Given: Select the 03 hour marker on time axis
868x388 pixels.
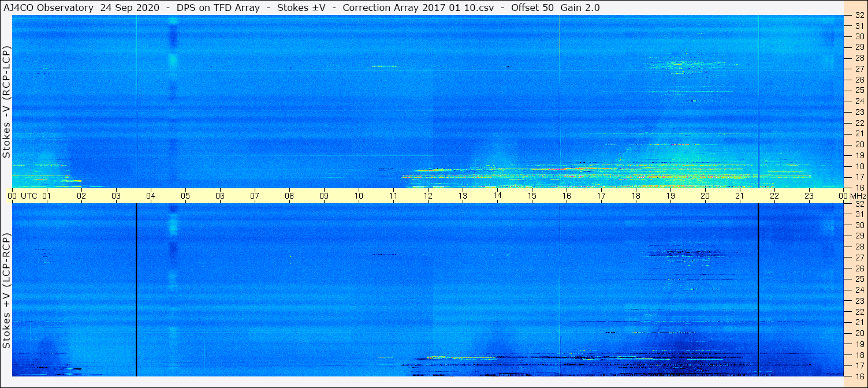Looking at the screenshot, I should [116, 196].
